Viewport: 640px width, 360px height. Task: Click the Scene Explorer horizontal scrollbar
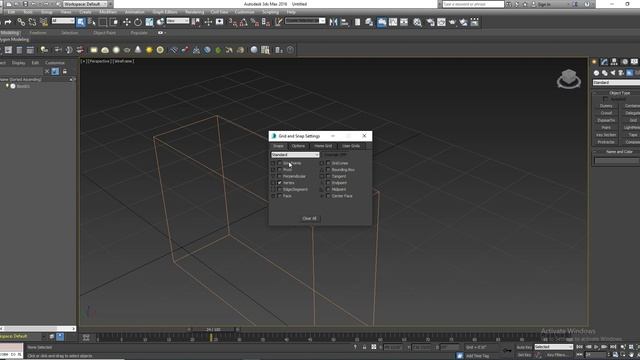click(x=38, y=329)
